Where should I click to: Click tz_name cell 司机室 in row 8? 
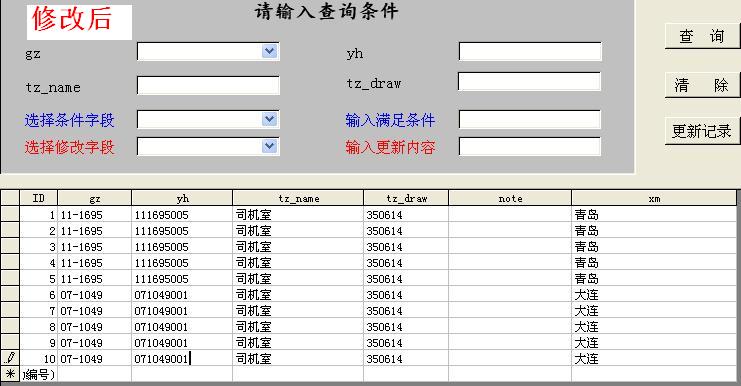(298, 326)
